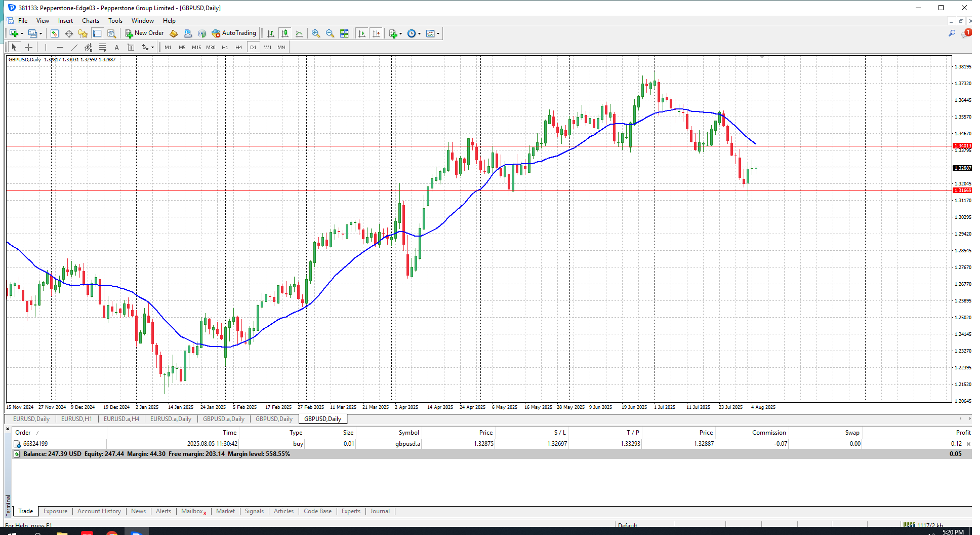
Task: Click the Tile Windows icon
Action: pyautogui.click(x=344, y=33)
